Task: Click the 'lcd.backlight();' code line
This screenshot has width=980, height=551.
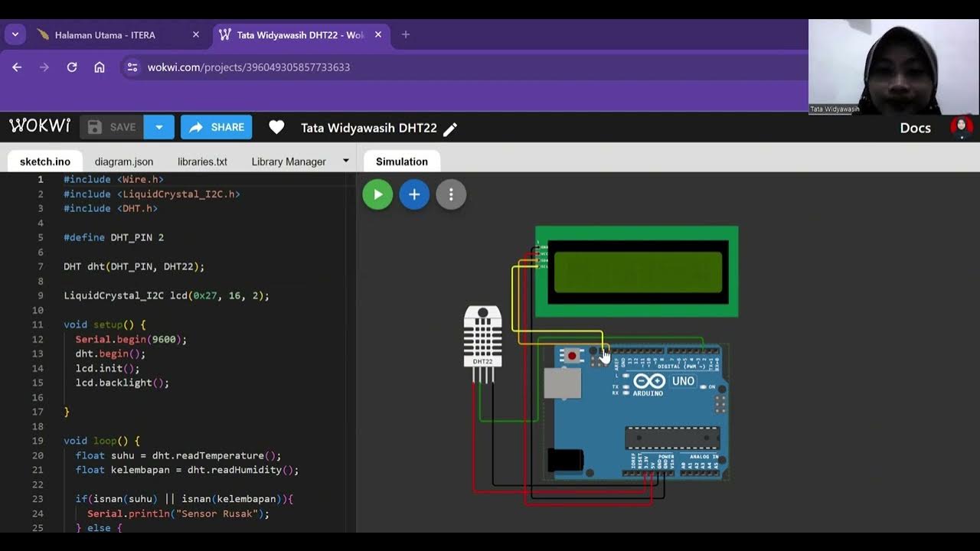Action: click(x=122, y=383)
